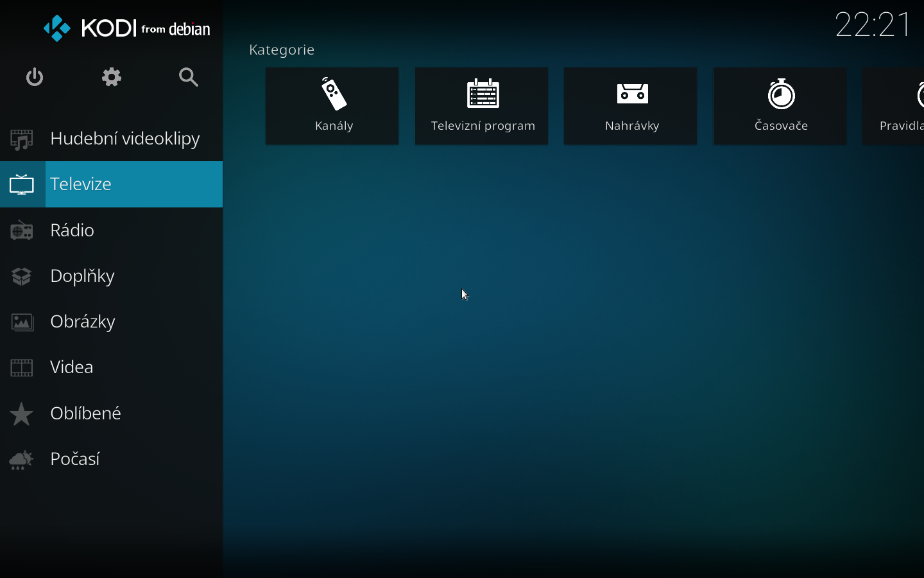The height and width of the screenshot is (578, 924).
Task: Click the 'from debian' text
Action: pyautogui.click(x=176, y=29)
